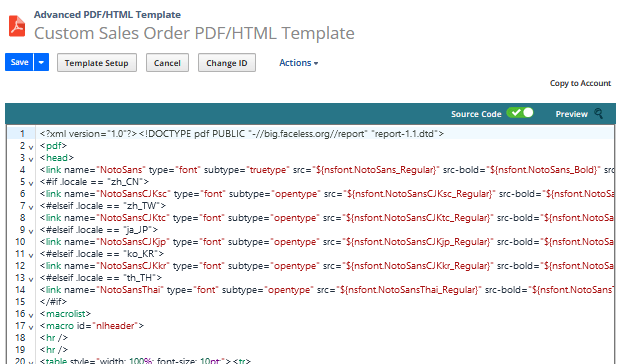620x364 pixels.
Task: Collapse the macrolist tag on line 16
Action: pyautogui.click(x=31, y=315)
